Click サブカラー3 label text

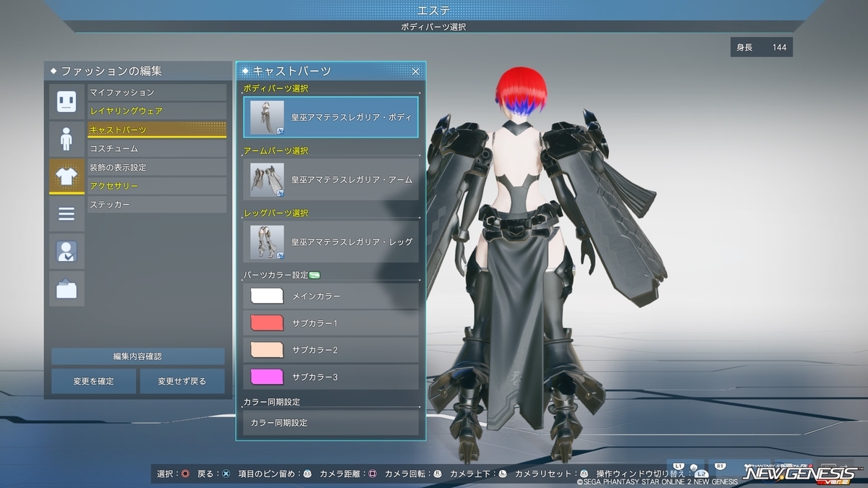coord(315,377)
